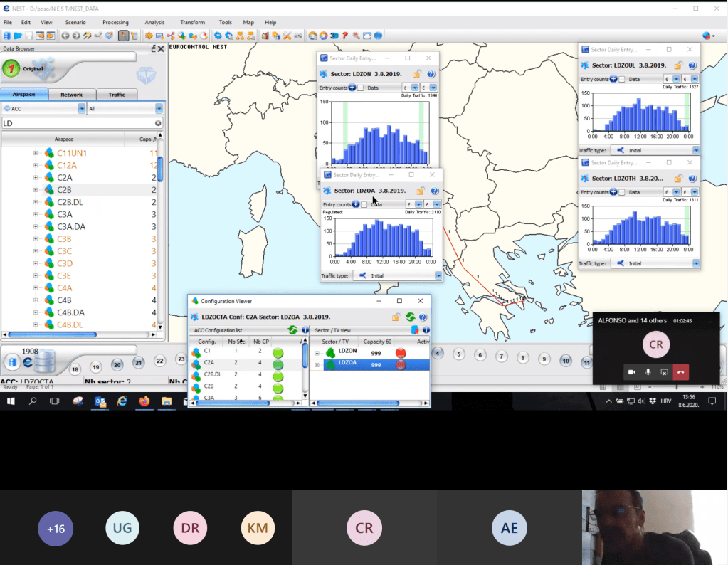Select the C2B.DL row in configuration list
728x565 pixels.
tap(212, 374)
